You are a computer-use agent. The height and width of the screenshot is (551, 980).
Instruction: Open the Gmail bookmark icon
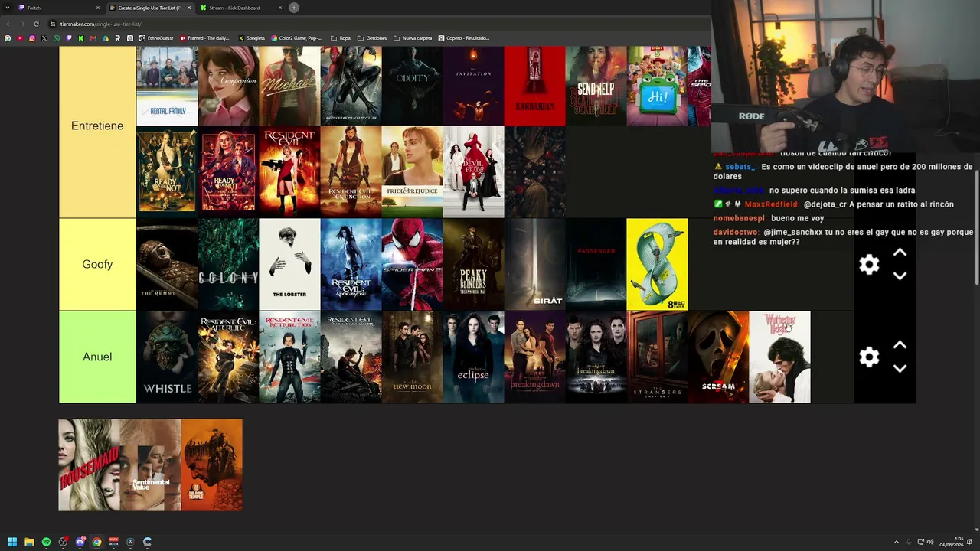pyautogui.click(x=93, y=38)
